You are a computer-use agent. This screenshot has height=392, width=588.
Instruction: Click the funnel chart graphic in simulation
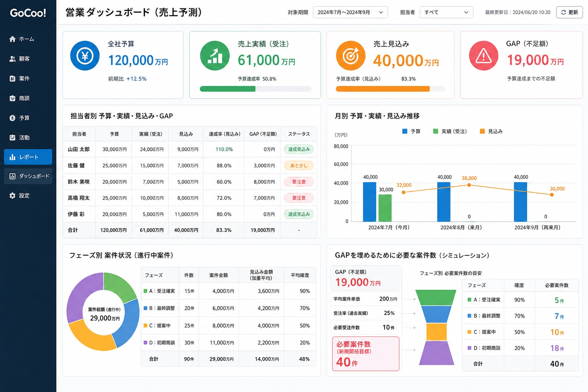coord(436,327)
